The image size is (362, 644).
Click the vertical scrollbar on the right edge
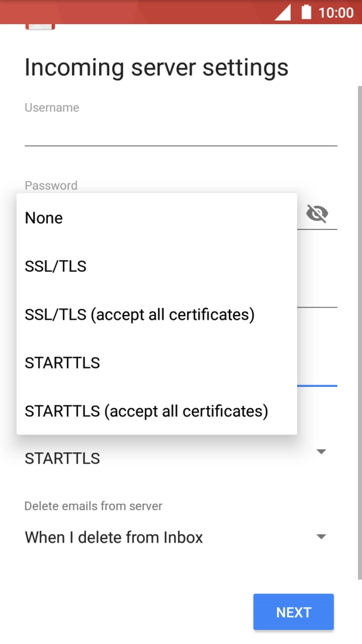(x=359, y=330)
